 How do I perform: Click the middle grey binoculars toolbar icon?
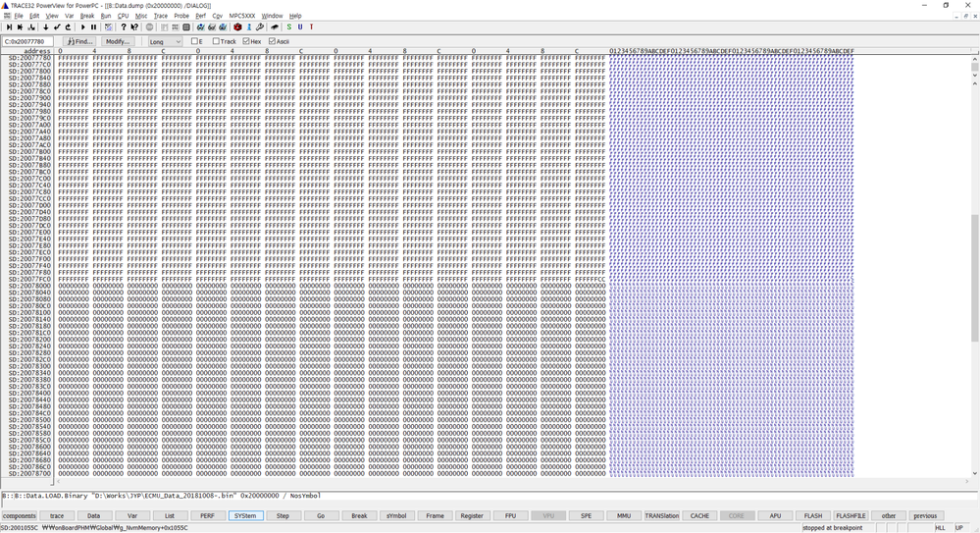coord(212,27)
